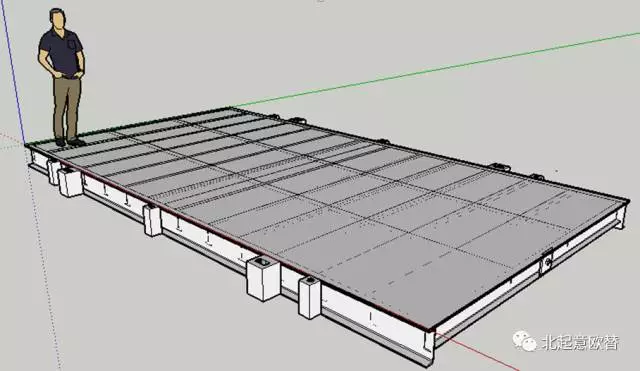Select the white support block at the beam's mid-length

click(152, 220)
